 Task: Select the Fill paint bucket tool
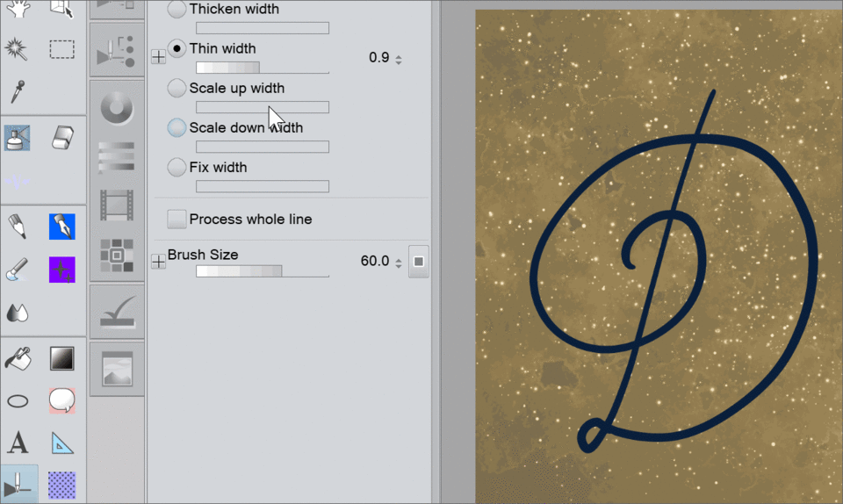(18, 358)
